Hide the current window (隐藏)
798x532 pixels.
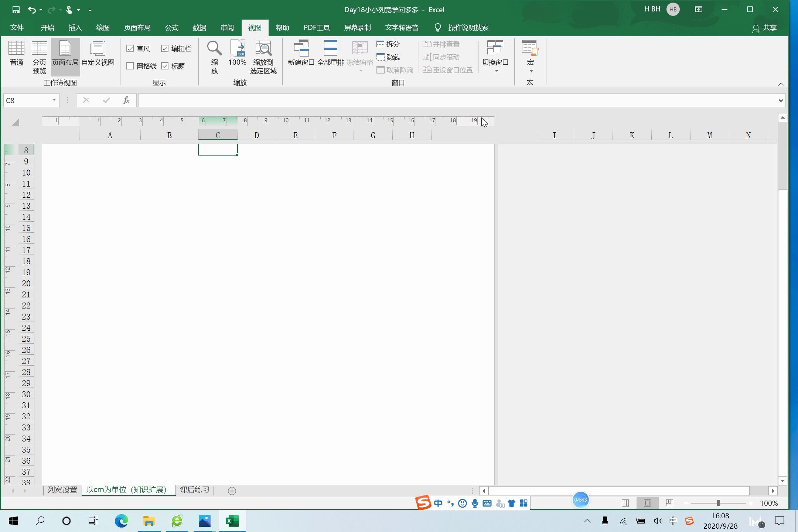[x=388, y=57]
